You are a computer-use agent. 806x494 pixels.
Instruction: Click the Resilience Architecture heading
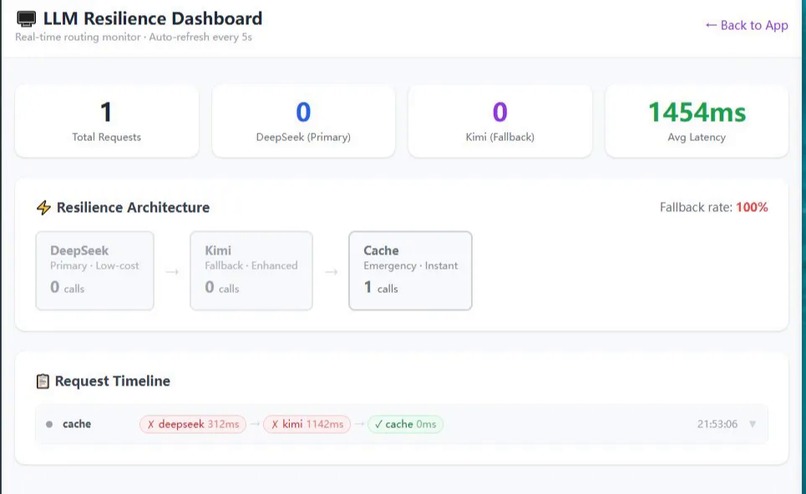pos(133,207)
